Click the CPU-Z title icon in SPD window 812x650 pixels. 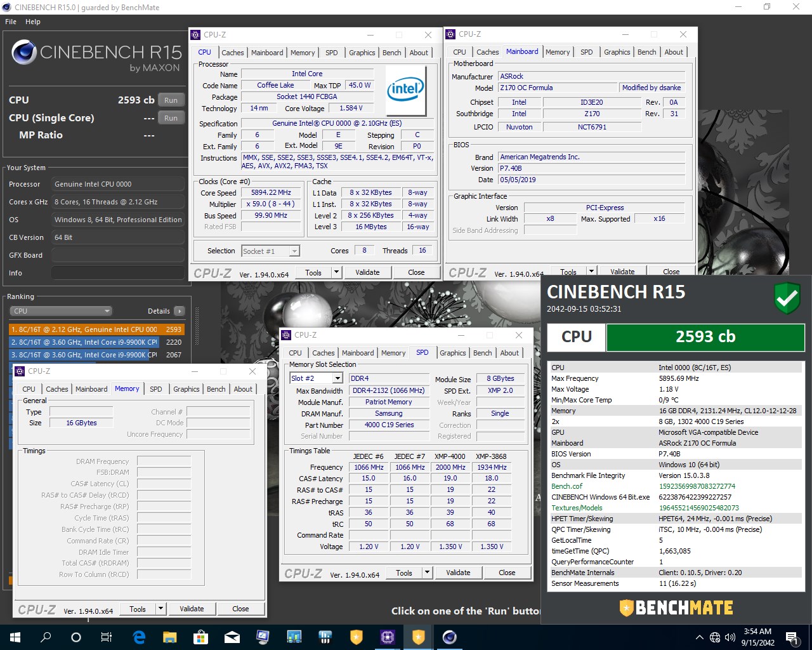[x=287, y=335]
